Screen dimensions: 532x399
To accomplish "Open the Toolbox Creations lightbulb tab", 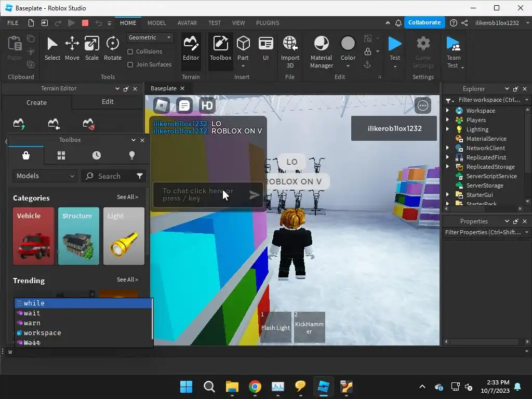I will (x=132, y=155).
